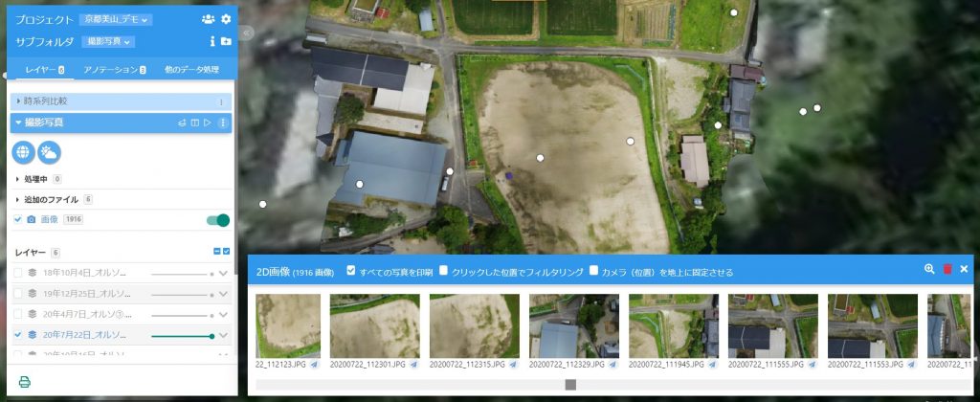Uncheck the 画像 checkbox
The width and height of the screenshot is (980, 402).
pos(17,219)
